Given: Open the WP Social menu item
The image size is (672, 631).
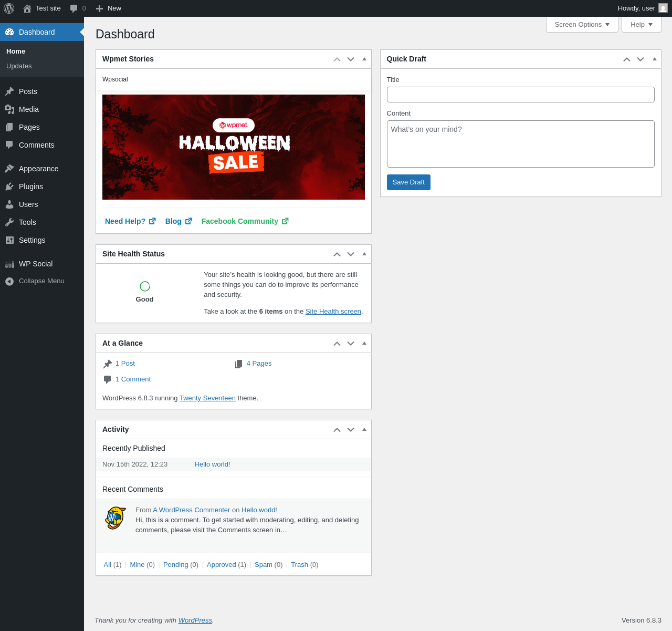Looking at the screenshot, I should (42, 264).
